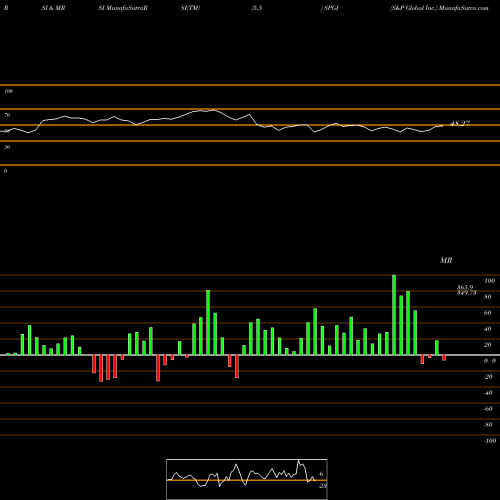Click the MR axis label -40
This screenshot has width=500, height=500.
[488, 393]
